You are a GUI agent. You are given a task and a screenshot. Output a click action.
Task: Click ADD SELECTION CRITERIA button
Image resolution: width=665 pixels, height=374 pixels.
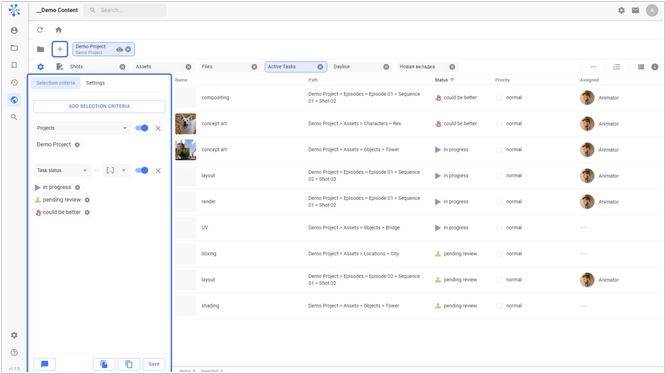point(99,106)
